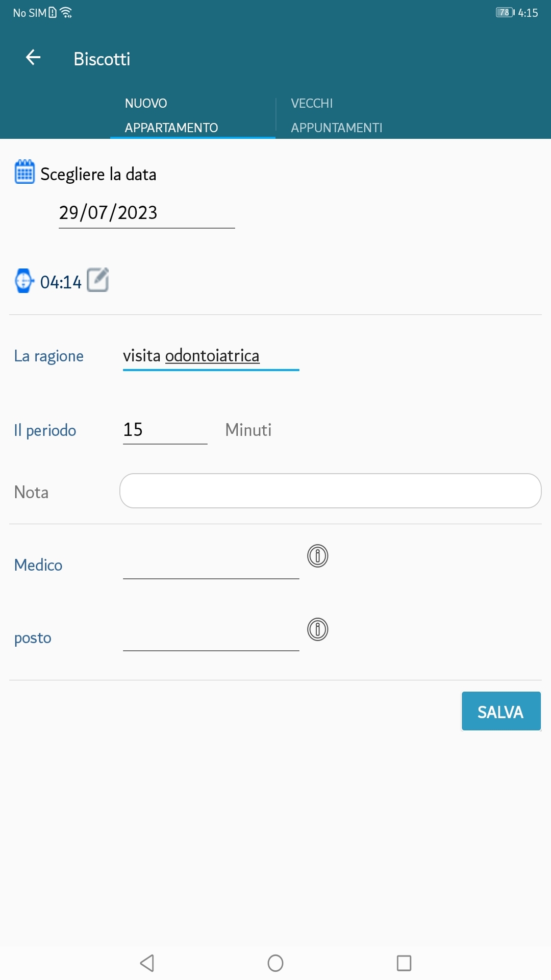
Task: Click the calendar icon beside Scegliere la data
Action: [24, 172]
